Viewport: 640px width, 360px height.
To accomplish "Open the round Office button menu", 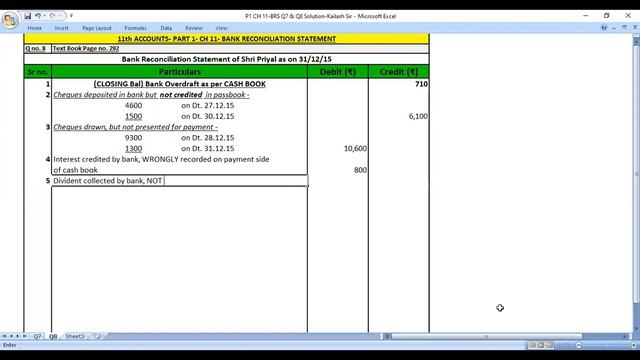I will click(10, 20).
